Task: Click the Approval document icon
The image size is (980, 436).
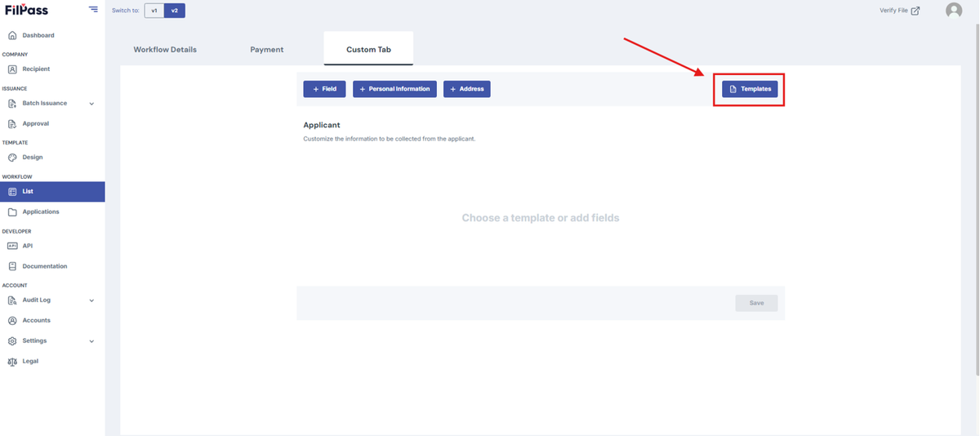Action: tap(12, 124)
